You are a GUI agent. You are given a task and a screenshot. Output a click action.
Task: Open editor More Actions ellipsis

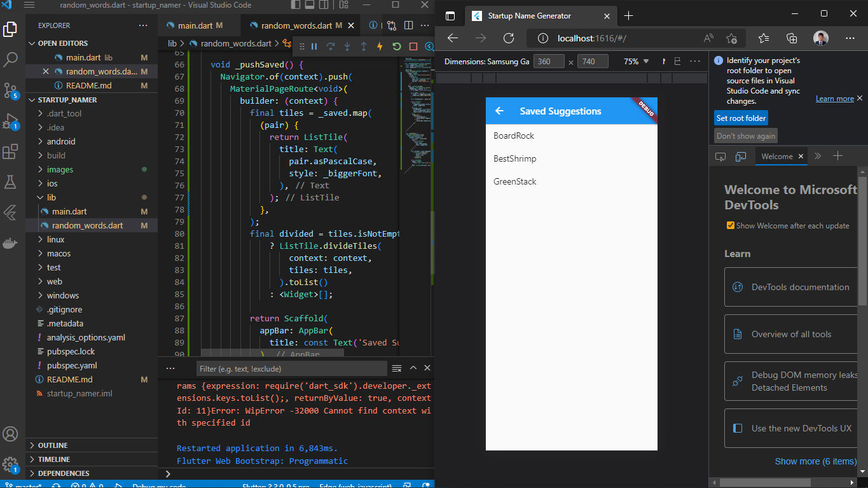click(425, 25)
